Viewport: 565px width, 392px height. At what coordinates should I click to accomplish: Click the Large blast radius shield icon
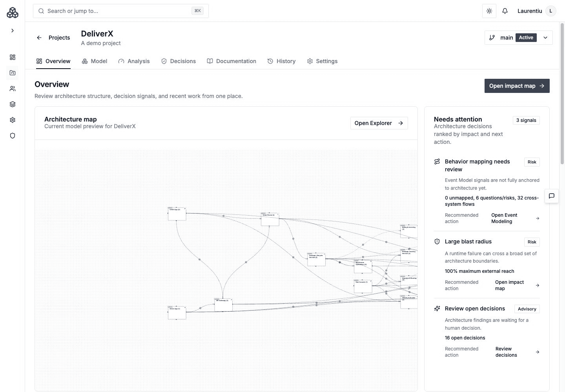tap(437, 241)
